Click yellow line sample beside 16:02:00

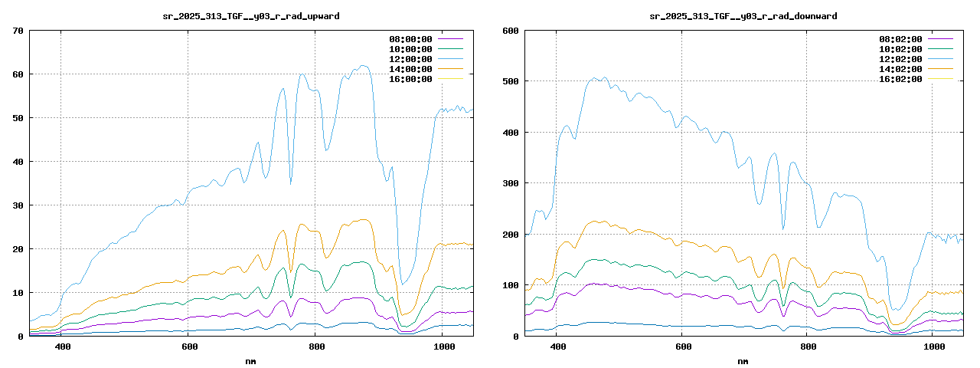point(941,79)
